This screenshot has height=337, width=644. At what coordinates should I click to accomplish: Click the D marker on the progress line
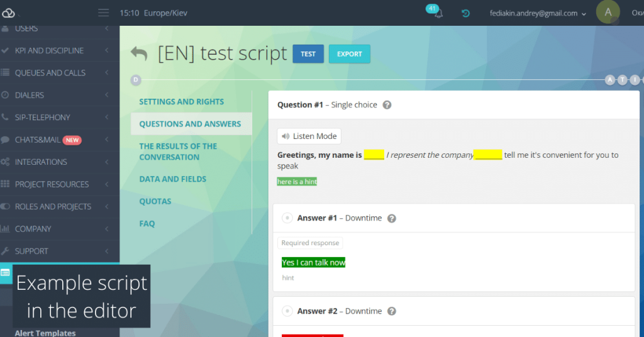136,80
